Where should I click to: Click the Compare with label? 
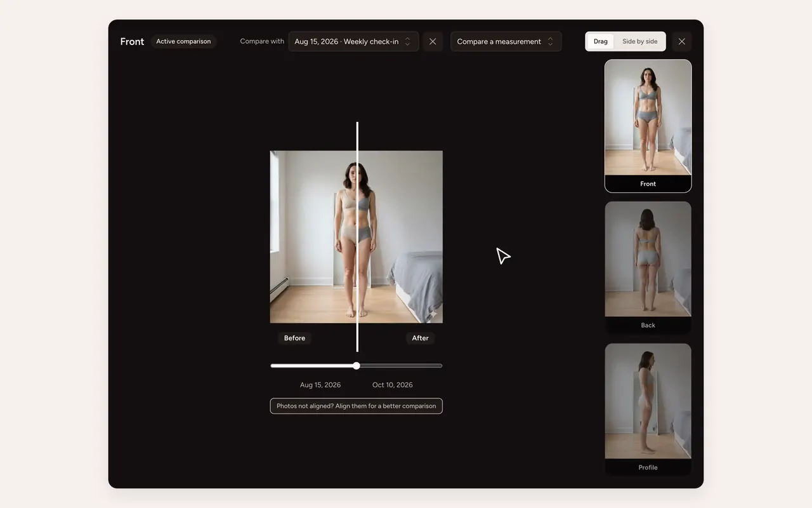262,41
